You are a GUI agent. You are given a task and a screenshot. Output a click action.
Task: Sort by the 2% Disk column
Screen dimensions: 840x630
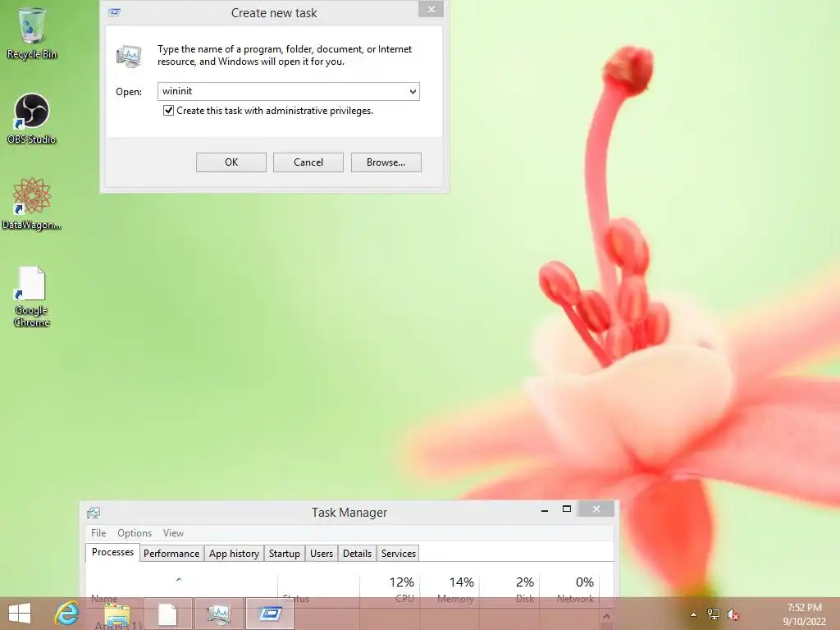(x=509, y=589)
